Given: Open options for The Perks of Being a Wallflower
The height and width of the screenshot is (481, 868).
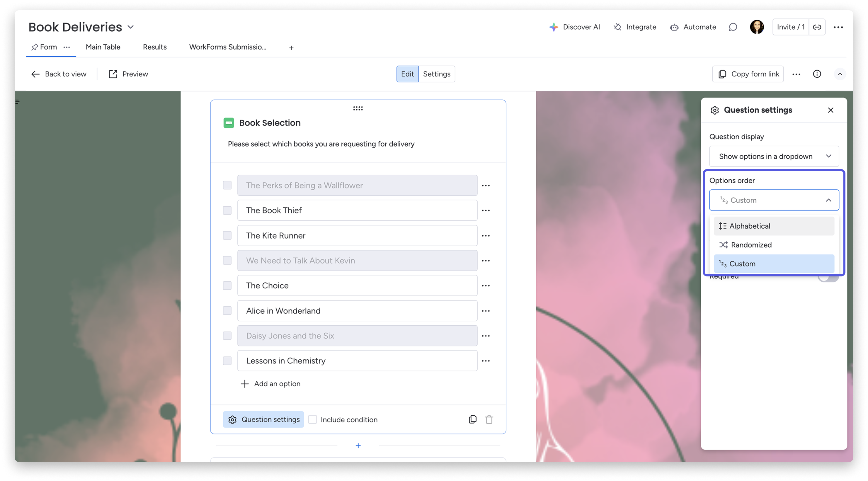Looking at the screenshot, I should pos(486,185).
